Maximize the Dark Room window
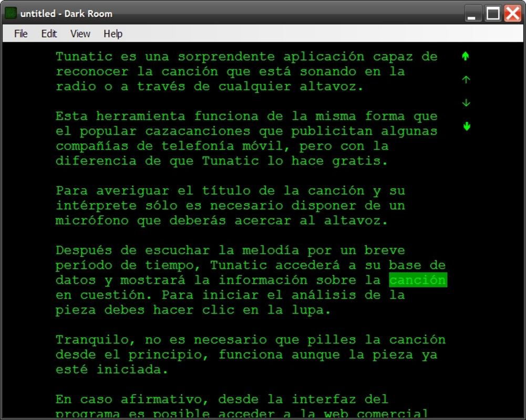This screenshot has height=420, width=526. click(493, 14)
